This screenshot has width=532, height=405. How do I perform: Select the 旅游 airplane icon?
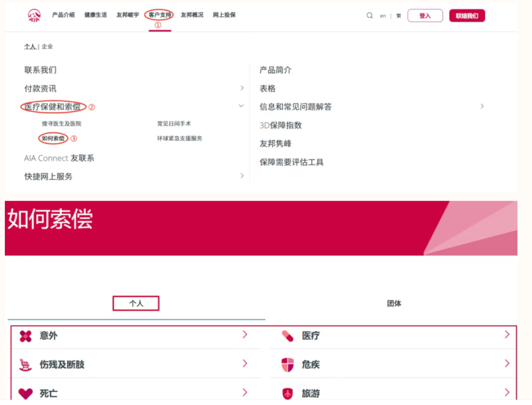(x=287, y=394)
